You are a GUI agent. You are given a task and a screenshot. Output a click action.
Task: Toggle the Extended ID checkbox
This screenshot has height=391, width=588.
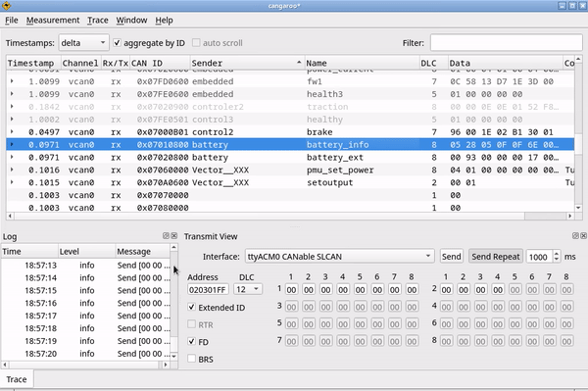(192, 307)
